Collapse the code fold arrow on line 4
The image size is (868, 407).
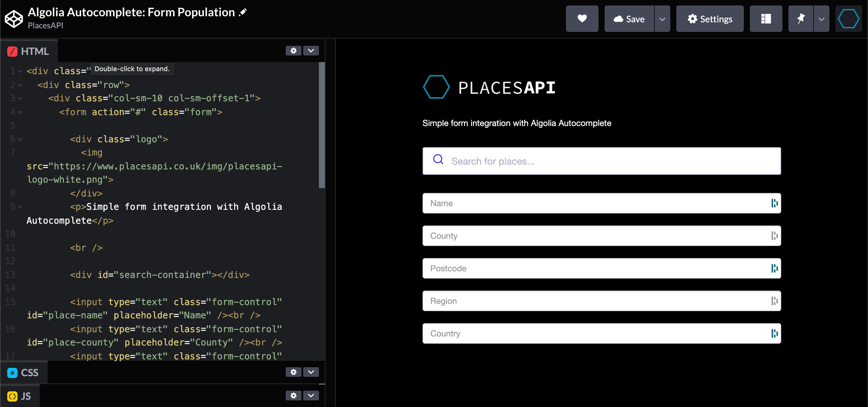click(x=20, y=112)
